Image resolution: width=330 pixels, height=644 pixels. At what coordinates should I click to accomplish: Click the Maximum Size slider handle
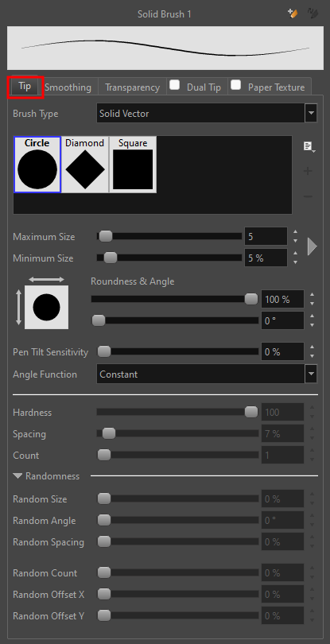click(106, 236)
